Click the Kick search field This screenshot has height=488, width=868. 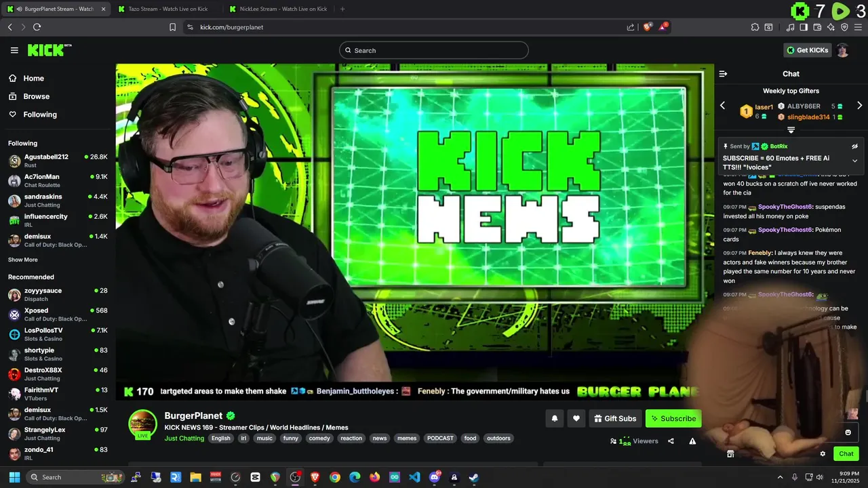[434, 50]
